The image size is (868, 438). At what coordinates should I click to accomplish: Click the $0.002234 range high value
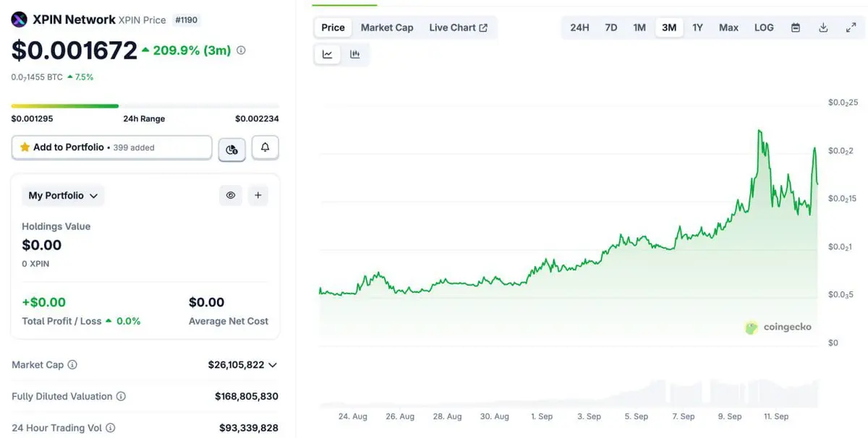click(x=257, y=119)
